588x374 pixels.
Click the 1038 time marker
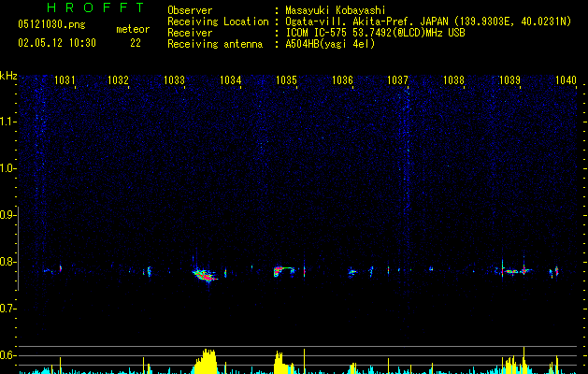pos(453,79)
